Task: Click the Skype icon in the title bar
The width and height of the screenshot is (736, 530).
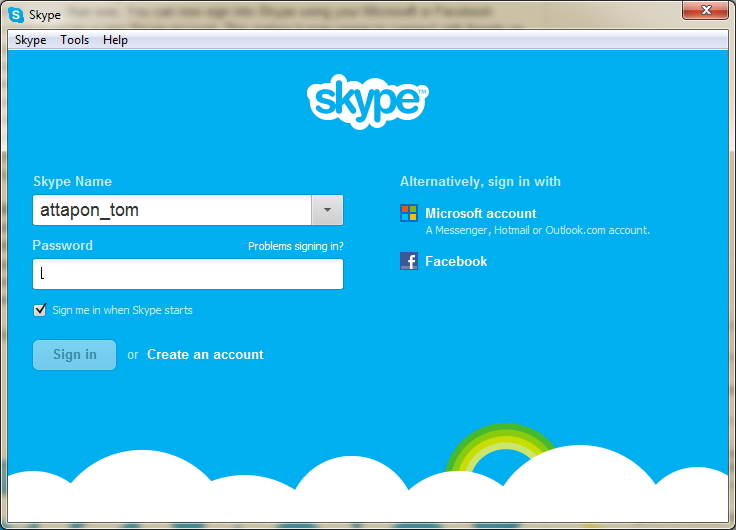Action: click(15, 15)
